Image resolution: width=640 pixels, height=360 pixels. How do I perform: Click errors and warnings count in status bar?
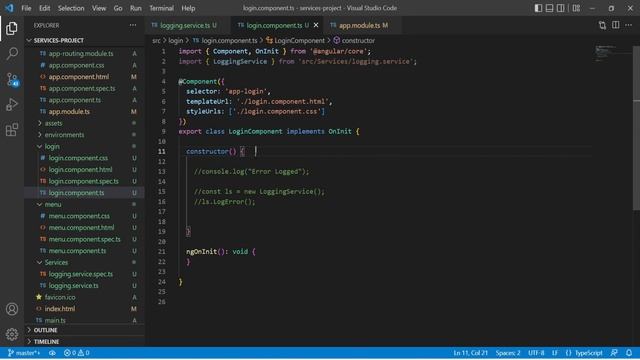[76, 353]
